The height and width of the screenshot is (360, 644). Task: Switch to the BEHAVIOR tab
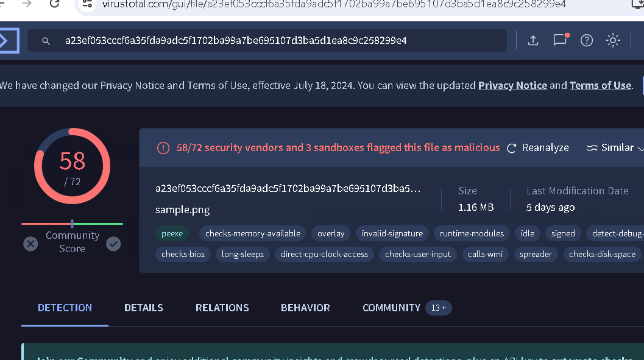(x=305, y=308)
